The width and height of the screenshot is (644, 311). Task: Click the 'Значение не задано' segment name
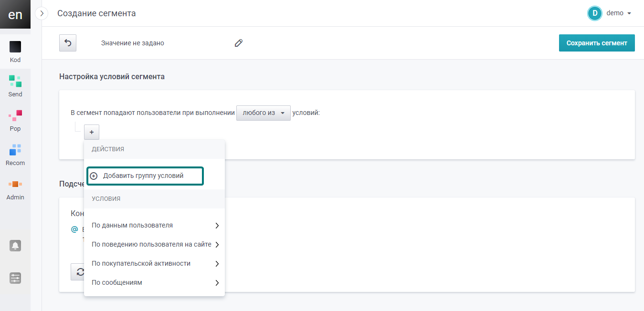133,43
